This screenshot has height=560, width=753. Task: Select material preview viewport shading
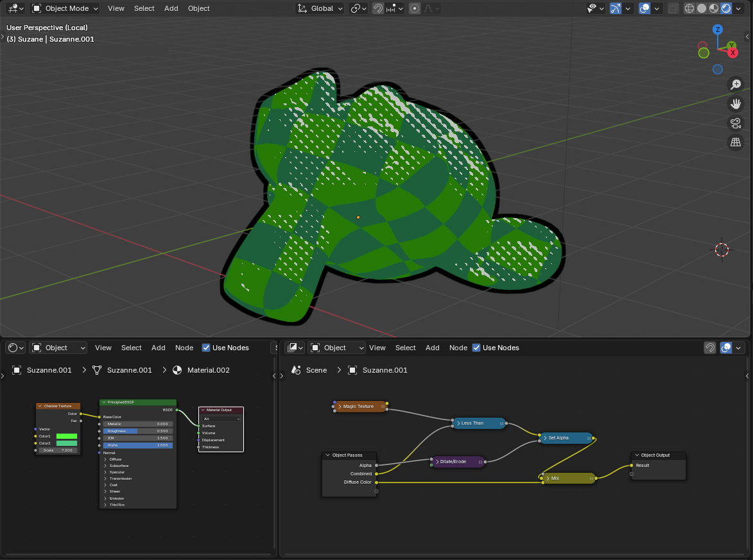tap(714, 8)
